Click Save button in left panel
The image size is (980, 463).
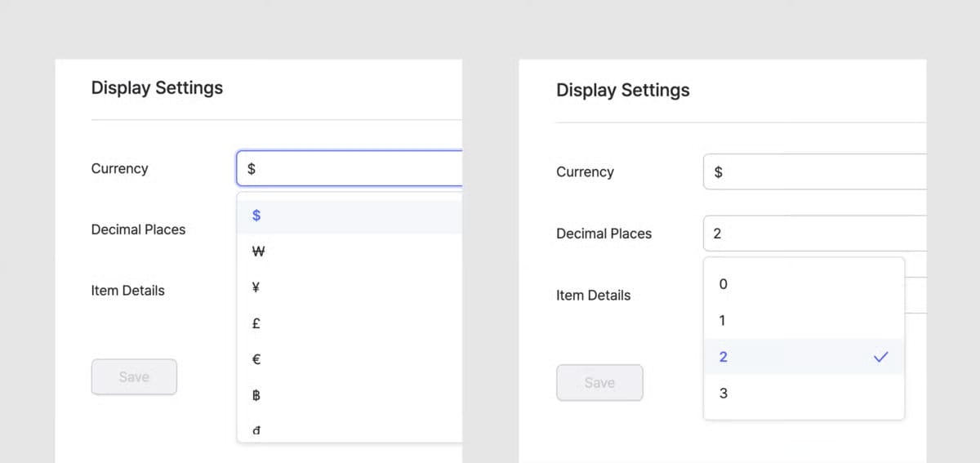(134, 376)
